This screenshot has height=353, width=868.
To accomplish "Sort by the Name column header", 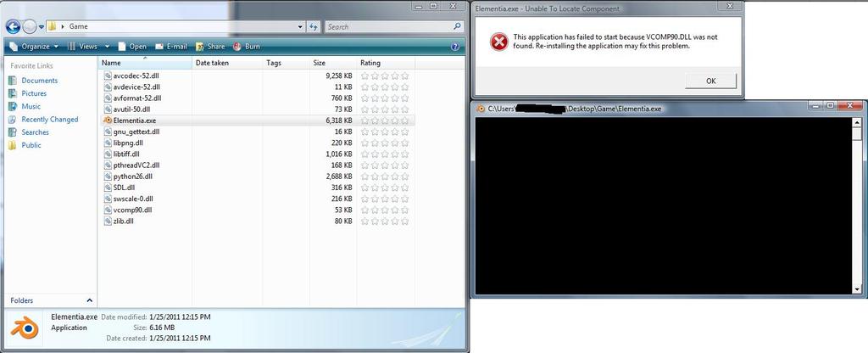I will point(145,63).
